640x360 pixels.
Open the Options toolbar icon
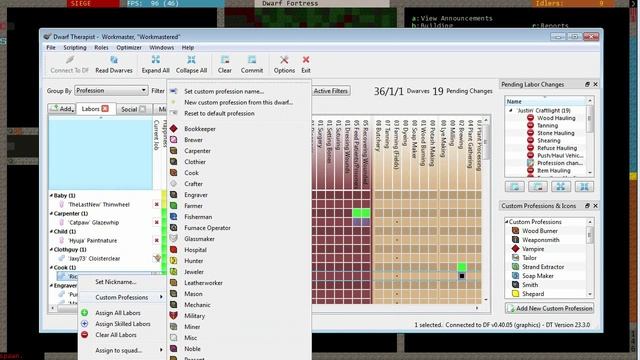pyautogui.click(x=284, y=64)
